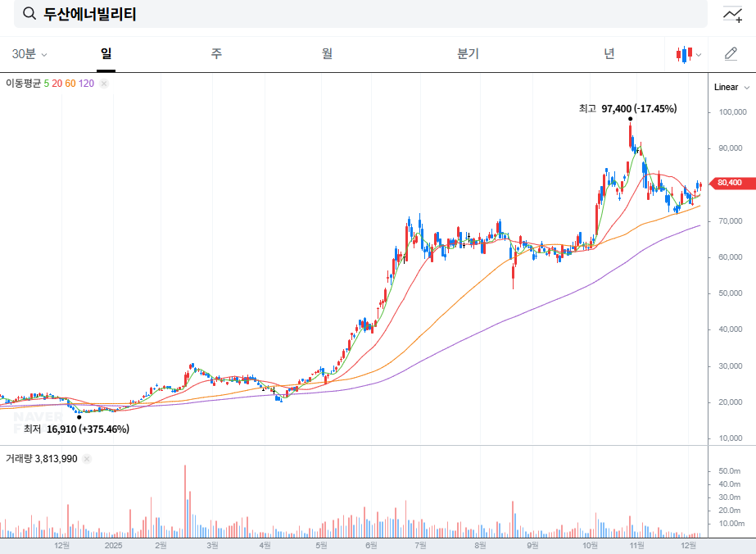Remove the 거래량 volume indicator

(87, 459)
